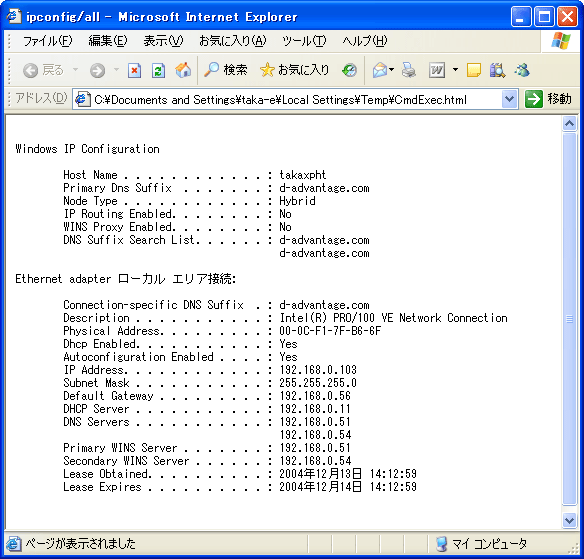Viewport: 584px width, 559px height.
Task: Click the Messenger icon in toolbar
Action: (522, 70)
